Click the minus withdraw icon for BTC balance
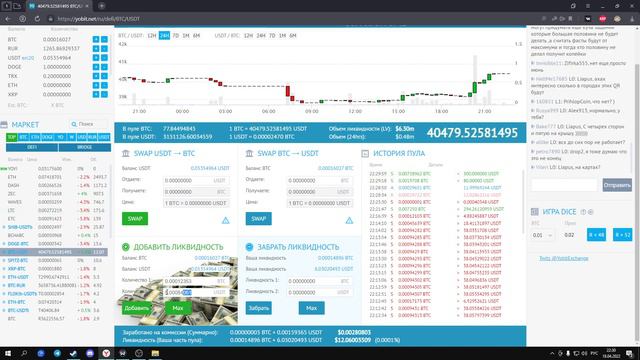 (x=104, y=39)
